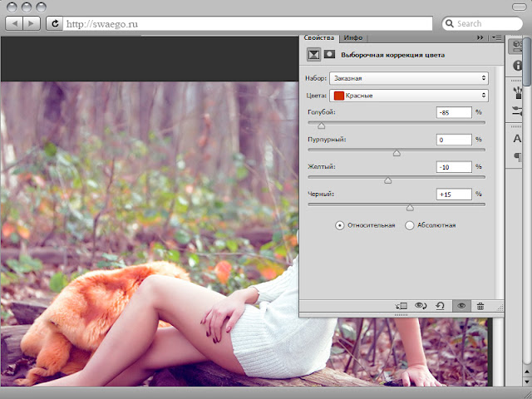This screenshot has width=532, height=399.
Task: Select the selective color adjustment icon
Action: [313, 55]
